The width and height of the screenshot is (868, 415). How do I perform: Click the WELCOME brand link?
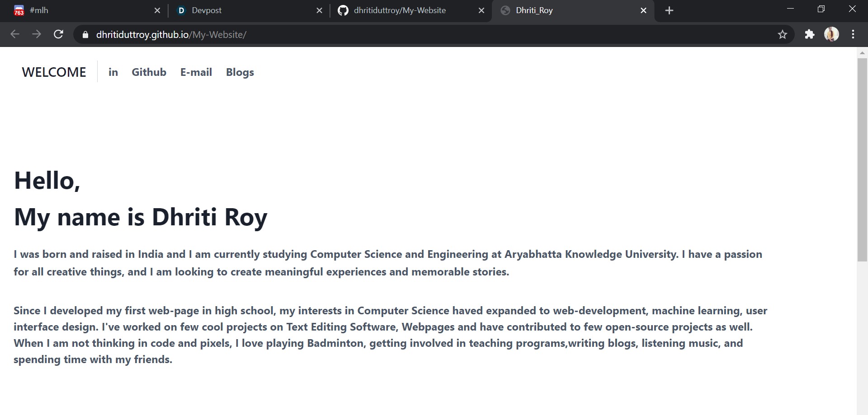point(54,72)
